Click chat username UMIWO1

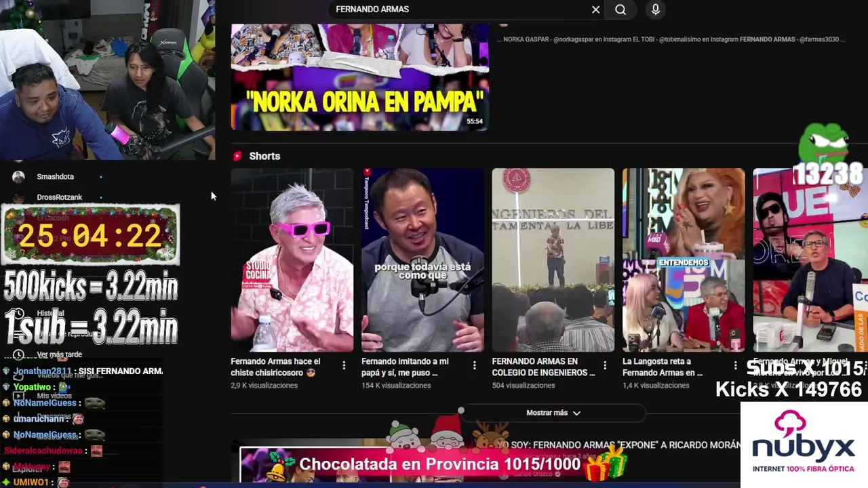pos(31,483)
